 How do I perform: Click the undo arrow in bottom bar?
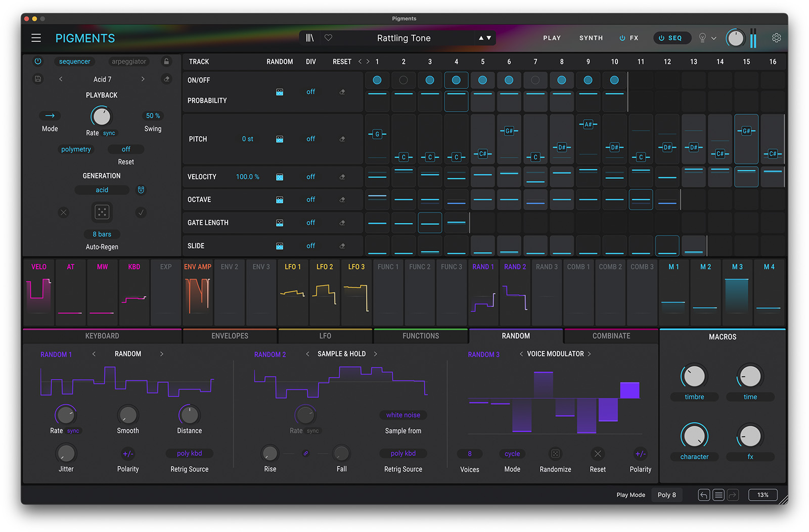pos(704,495)
